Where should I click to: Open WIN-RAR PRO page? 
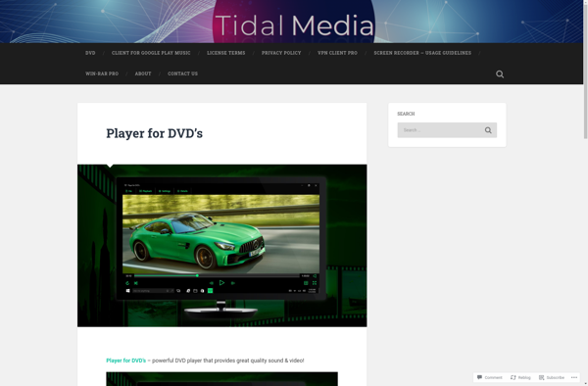point(102,73)
